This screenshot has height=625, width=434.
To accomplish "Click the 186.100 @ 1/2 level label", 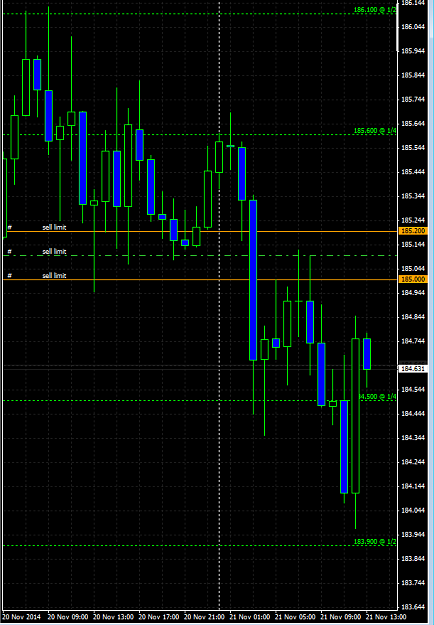I will click(375, 10).
